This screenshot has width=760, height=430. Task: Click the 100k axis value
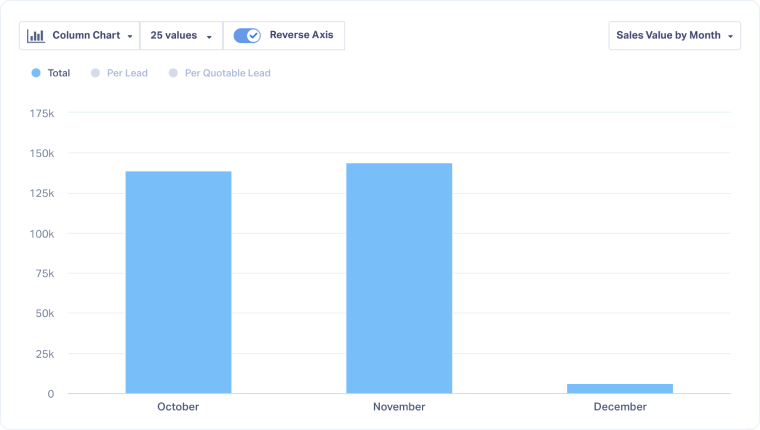(42, 234)
